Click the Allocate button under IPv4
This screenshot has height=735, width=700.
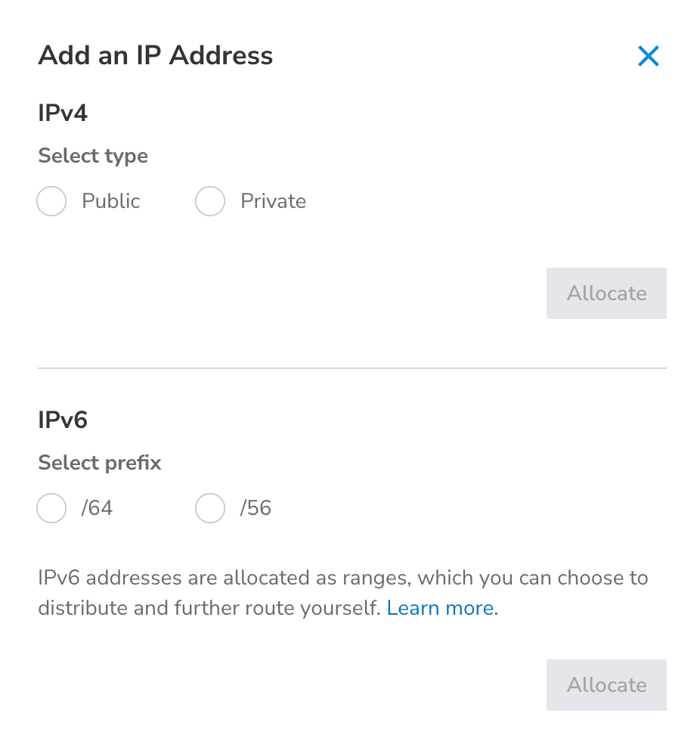point(606,293)
